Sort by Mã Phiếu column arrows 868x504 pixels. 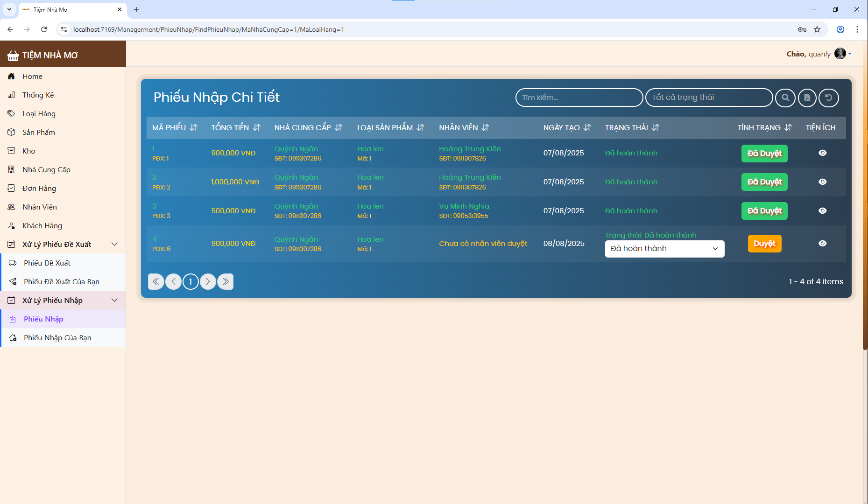click(194, 127)
